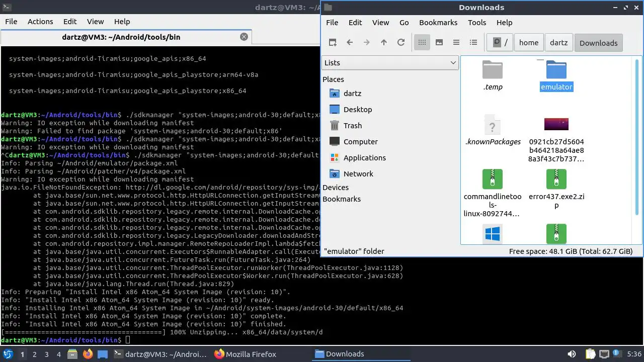Open Help menu in Downloads window
Image resolution: width=644 pixels, height=362 pixels.
tap(504, 22)
